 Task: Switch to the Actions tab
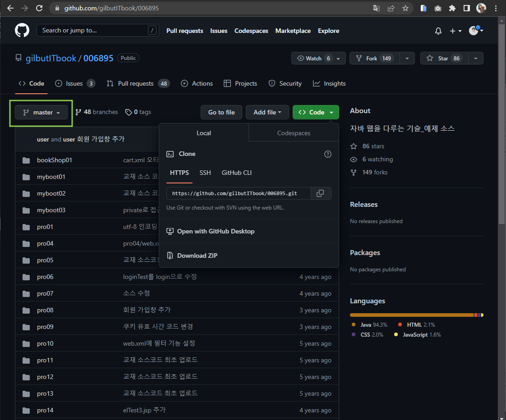pos(197,83)
